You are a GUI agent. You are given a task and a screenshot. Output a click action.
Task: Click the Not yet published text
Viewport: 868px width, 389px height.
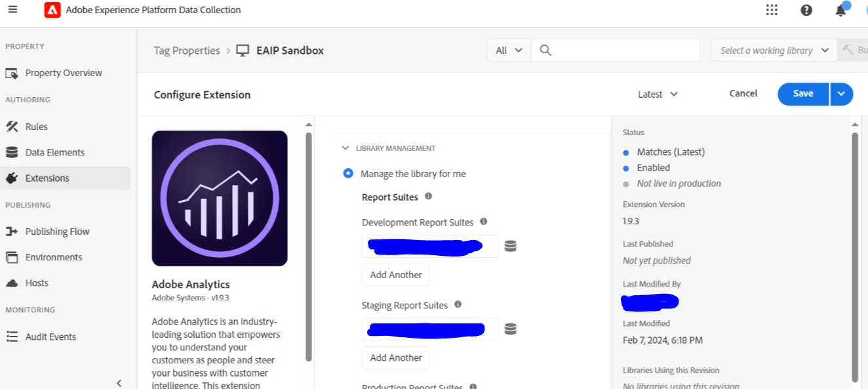click(657, 260)
